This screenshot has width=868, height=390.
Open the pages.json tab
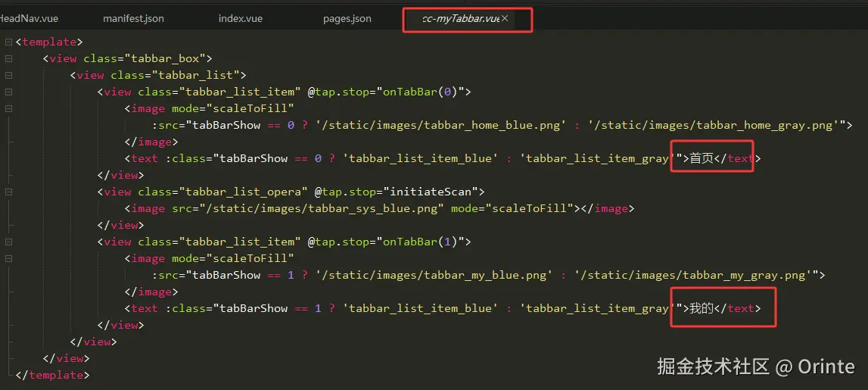click(x=347, y=19)
